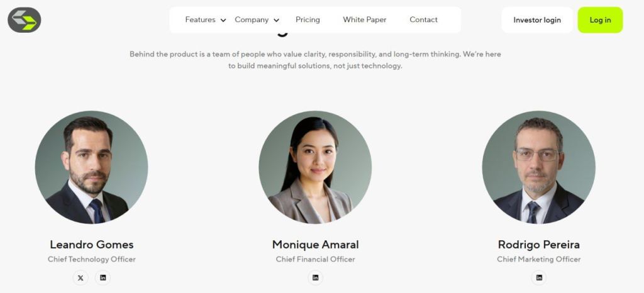Viewport: 644px width, 293px height.
Task: Click the Investor login button
Action: pyautogui.click(x=537, y=19)
